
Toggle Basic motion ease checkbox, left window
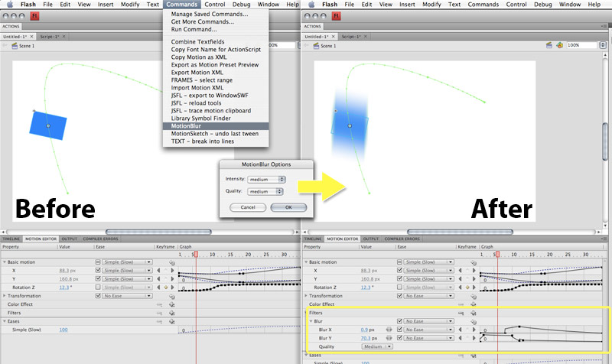click(x=98, y=262)
